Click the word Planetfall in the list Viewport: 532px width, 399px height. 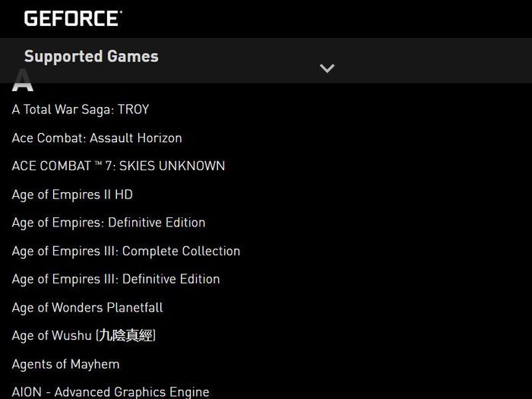click(135, 307)
